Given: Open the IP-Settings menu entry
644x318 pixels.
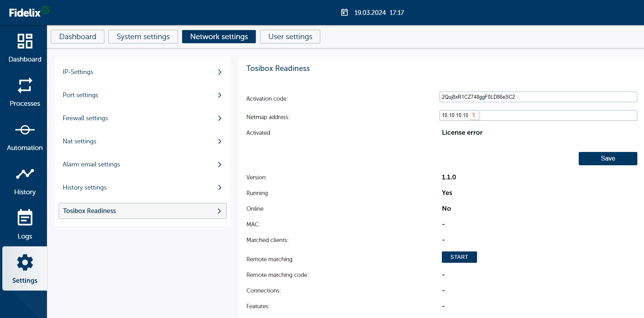Looking at the screenshot, I should [143, 72].
